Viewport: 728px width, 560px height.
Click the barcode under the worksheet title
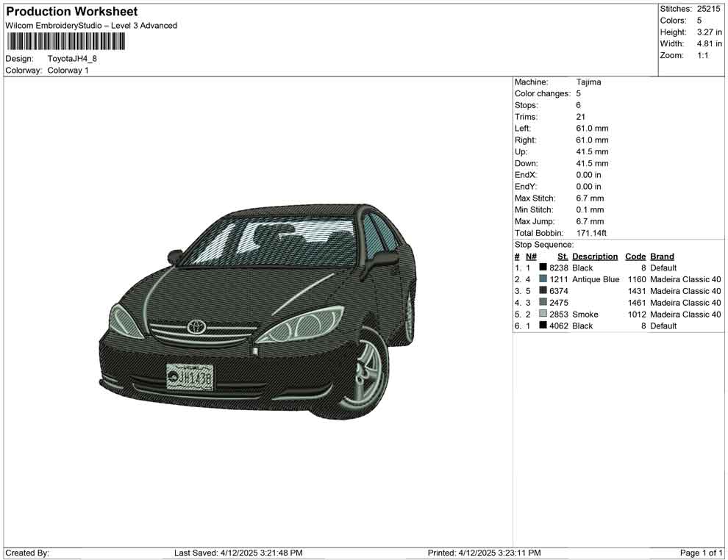[65, 41]
